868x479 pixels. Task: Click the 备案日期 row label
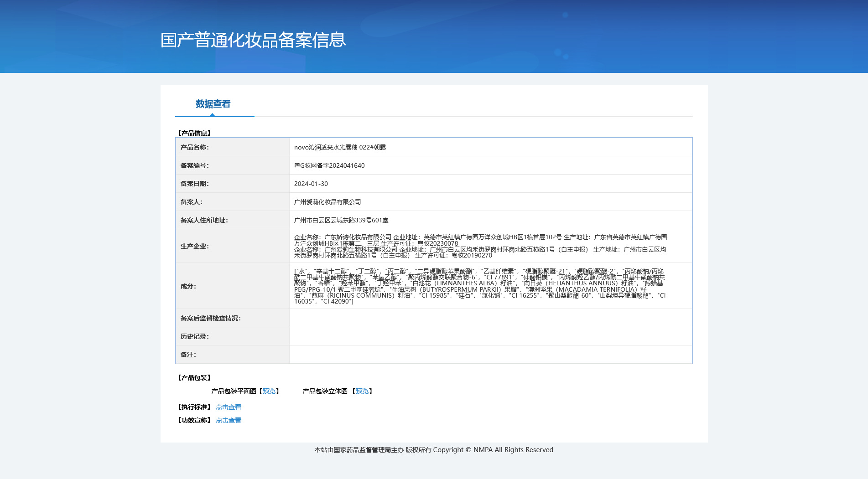(x=195, y=184)
